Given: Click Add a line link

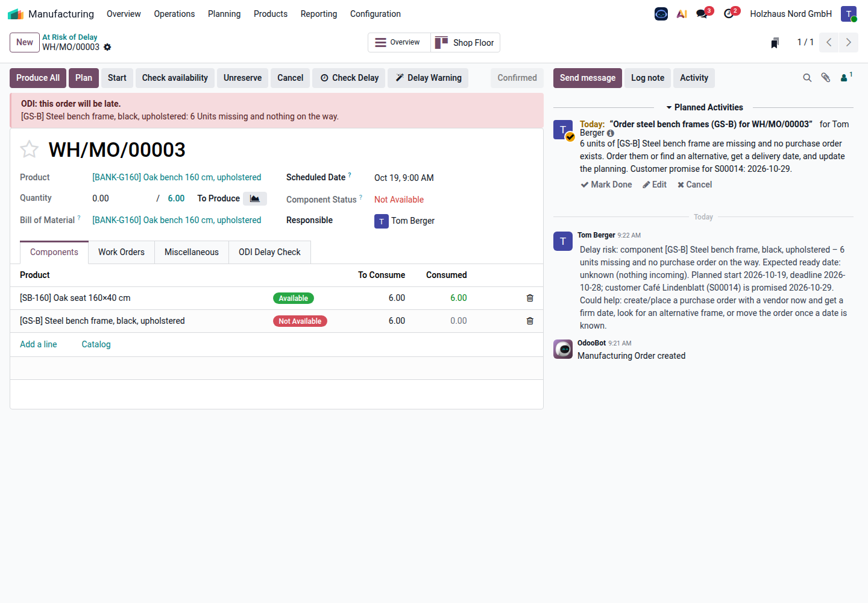Looking at the screenshot, I should click(39, 344).
